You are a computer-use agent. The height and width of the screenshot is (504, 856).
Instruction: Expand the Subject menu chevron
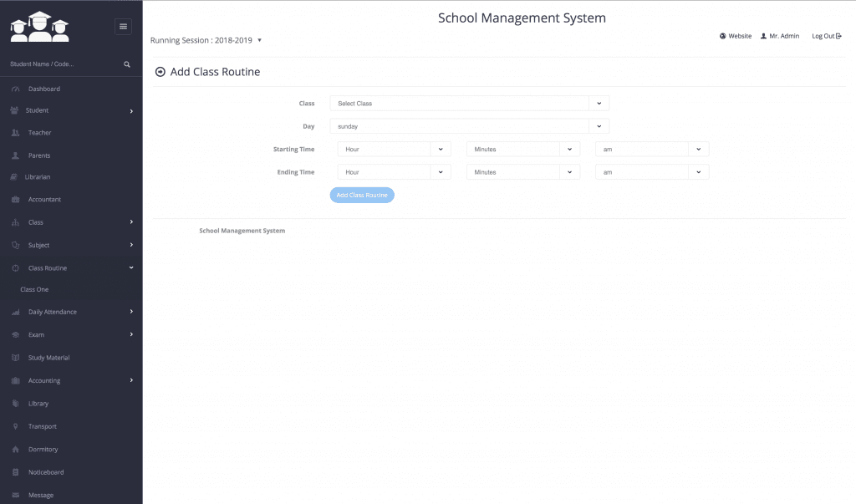click(131, 245)
